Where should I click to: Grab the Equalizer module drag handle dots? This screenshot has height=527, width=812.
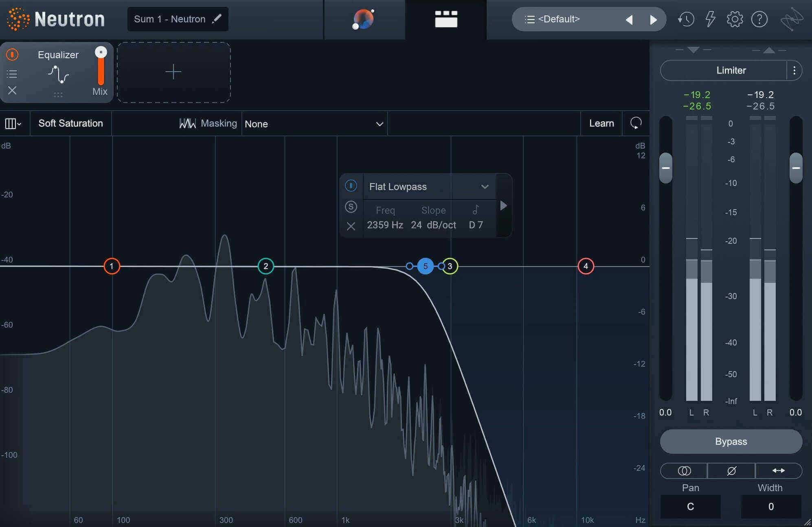click(x=58, y=95)
